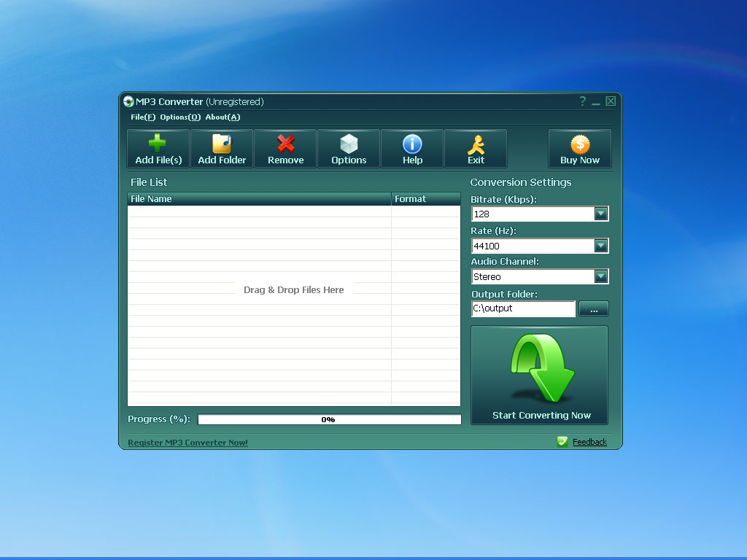Click the MP3 Converter titlebar logo
Screen dimensions: 747x560
[x=128, y=101]
